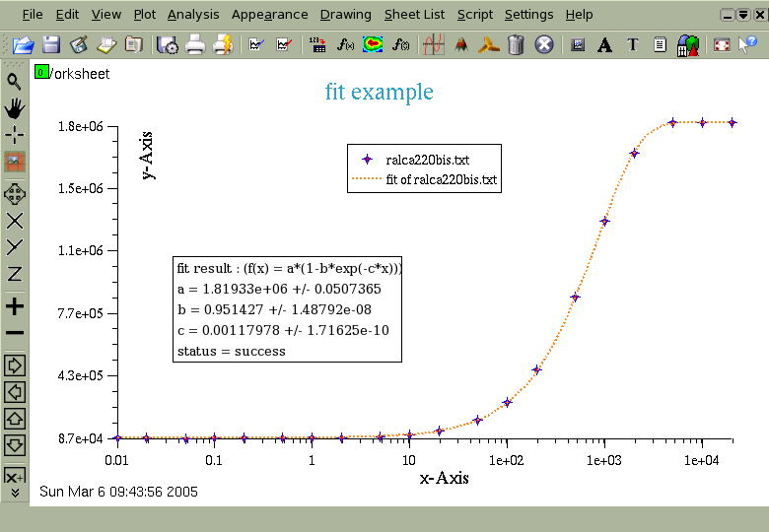Screen dimensions: 769x532
Task: Click the 'fit example' plot title
Action: point(380,92)
